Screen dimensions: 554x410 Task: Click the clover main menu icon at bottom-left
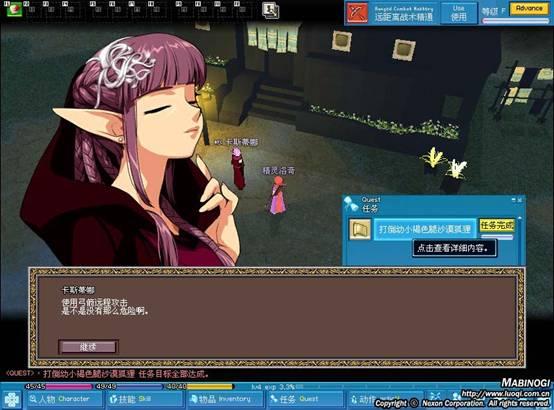[x=12, y=399]
